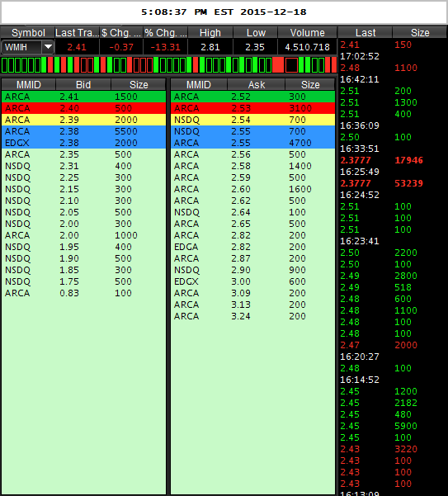Click the 2.43 trade of 3220 shares
This screenshot has width=448, height=496.
click(393, 449)
